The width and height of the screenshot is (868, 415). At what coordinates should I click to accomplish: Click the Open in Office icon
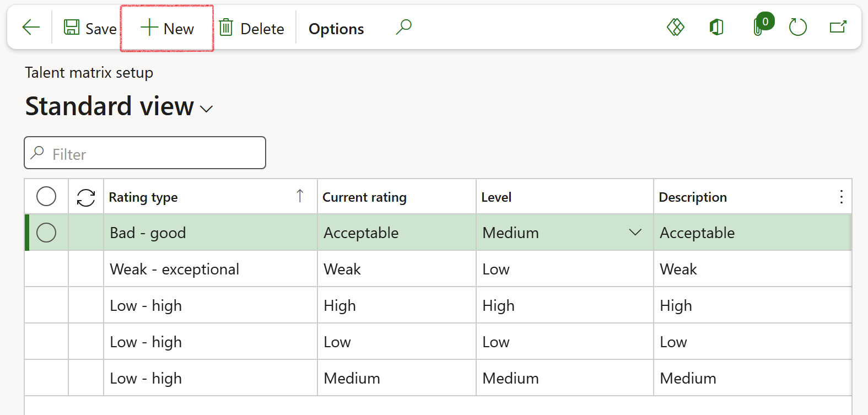pos(716,27)
